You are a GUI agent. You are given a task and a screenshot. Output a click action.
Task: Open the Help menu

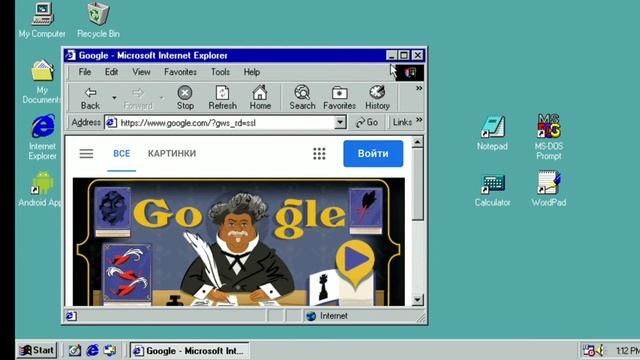(252, 72)
